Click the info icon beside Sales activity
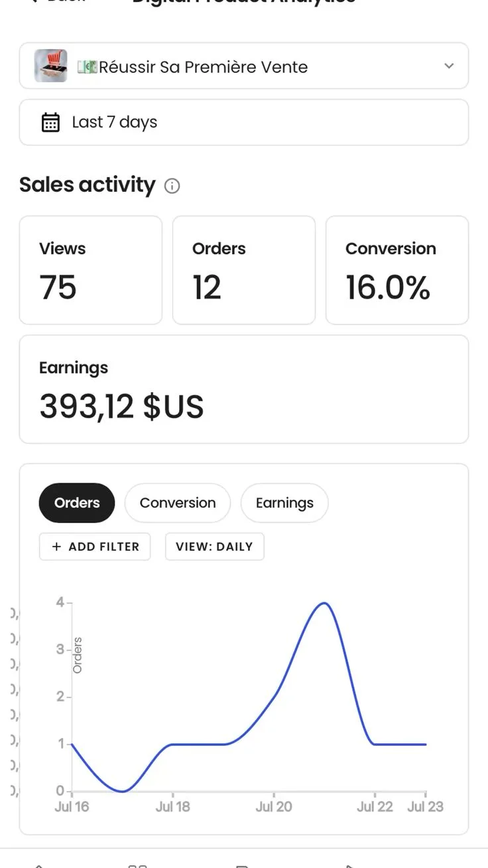488x868 pixels. (x=172, y=186)
